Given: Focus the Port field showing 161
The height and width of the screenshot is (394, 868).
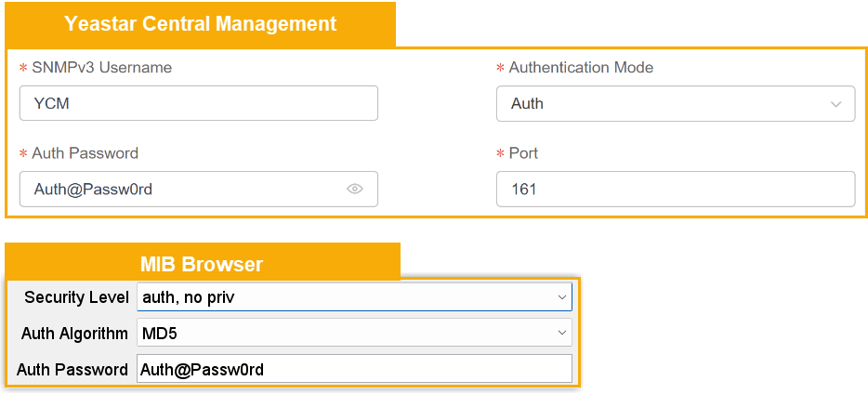Looking at the screenshot, I should [x=675, y=189].
